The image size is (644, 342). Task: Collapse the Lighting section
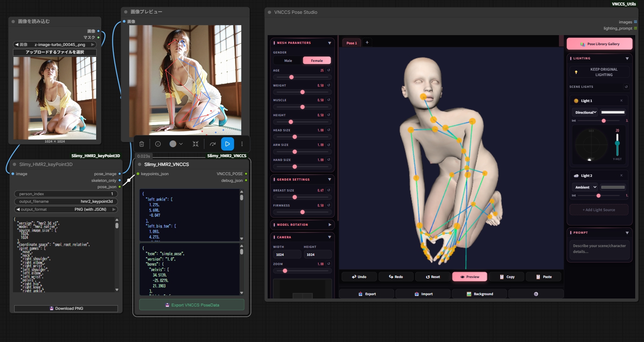point(627,58)
